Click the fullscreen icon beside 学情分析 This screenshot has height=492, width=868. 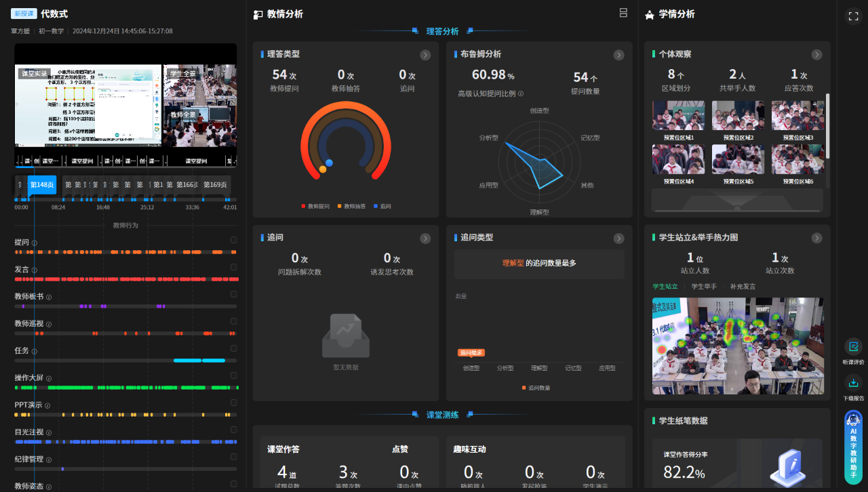[853, 16]
